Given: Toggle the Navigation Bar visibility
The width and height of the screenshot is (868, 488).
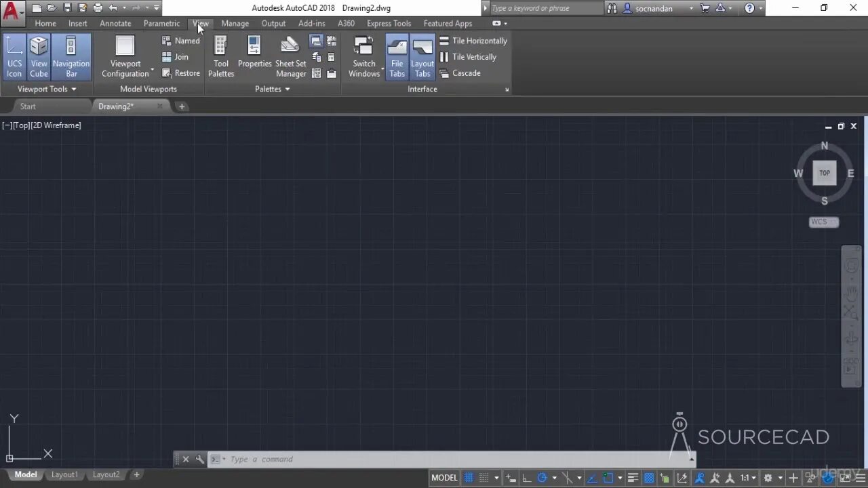Looking at the screenshot, I should point(71,56).
